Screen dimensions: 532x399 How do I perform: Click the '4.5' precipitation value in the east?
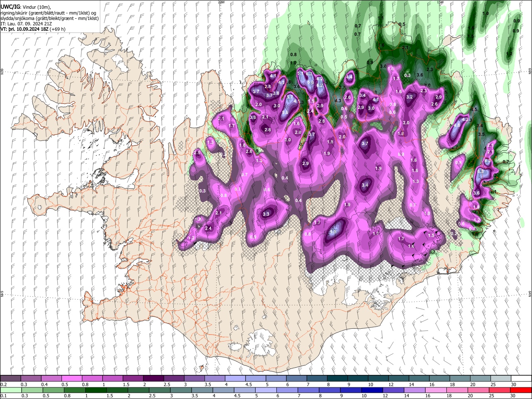click(474, 109)
